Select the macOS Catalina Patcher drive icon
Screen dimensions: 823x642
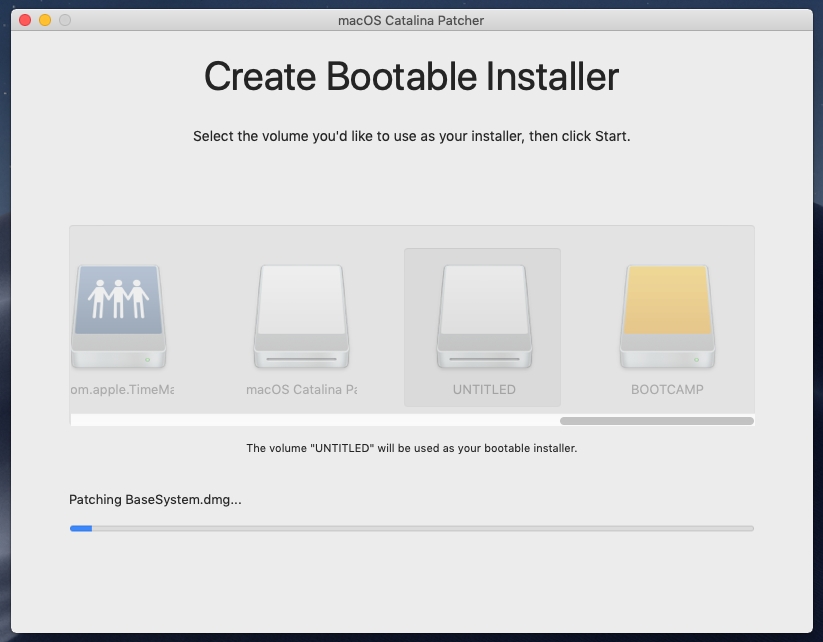[x=301, y=317]
